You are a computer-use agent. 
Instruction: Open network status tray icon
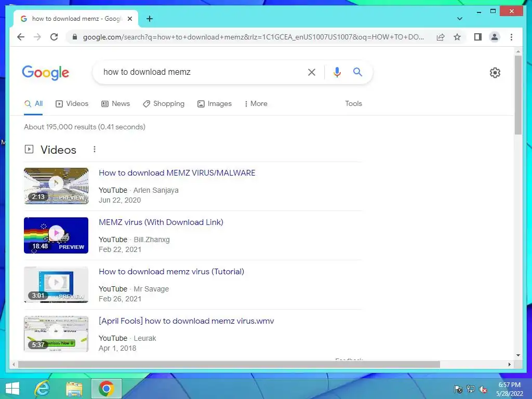click(x=471, y=389)
